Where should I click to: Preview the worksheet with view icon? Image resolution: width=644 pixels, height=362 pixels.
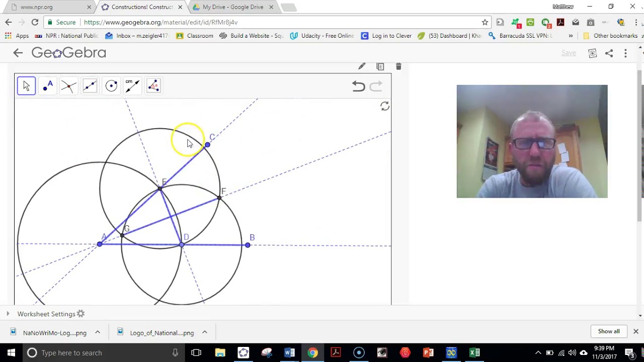[592, 53]
